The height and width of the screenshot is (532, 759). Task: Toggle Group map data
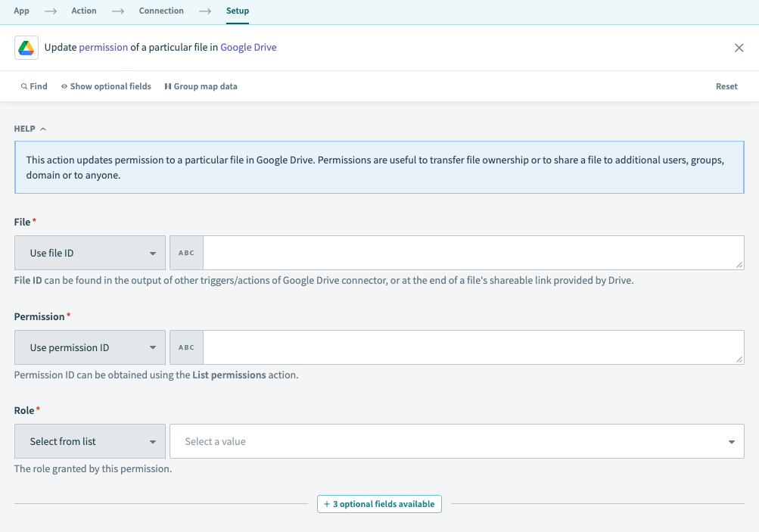201,86
